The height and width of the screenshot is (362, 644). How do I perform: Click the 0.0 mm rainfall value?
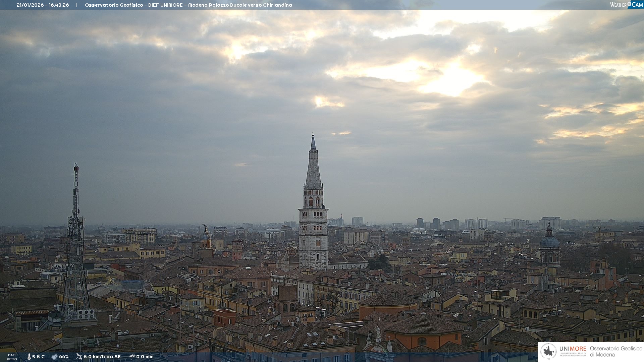pos(145,357)
